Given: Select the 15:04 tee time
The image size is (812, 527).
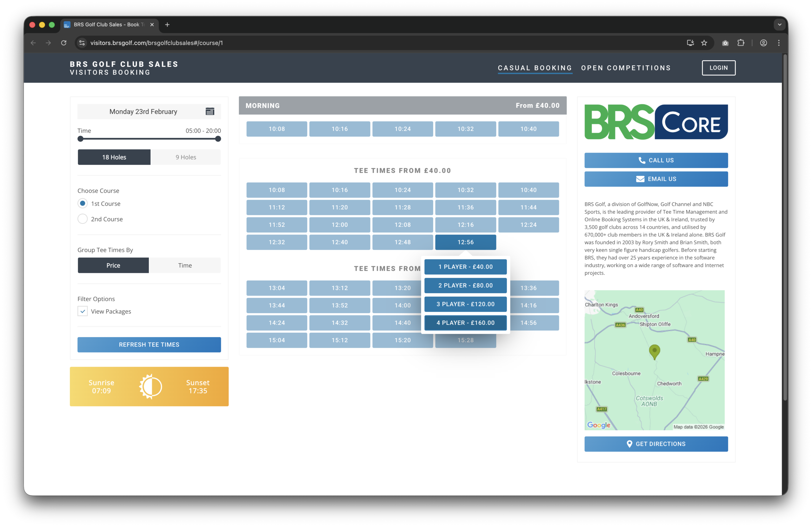Looking at the screenshot, I should click(277, 340).
